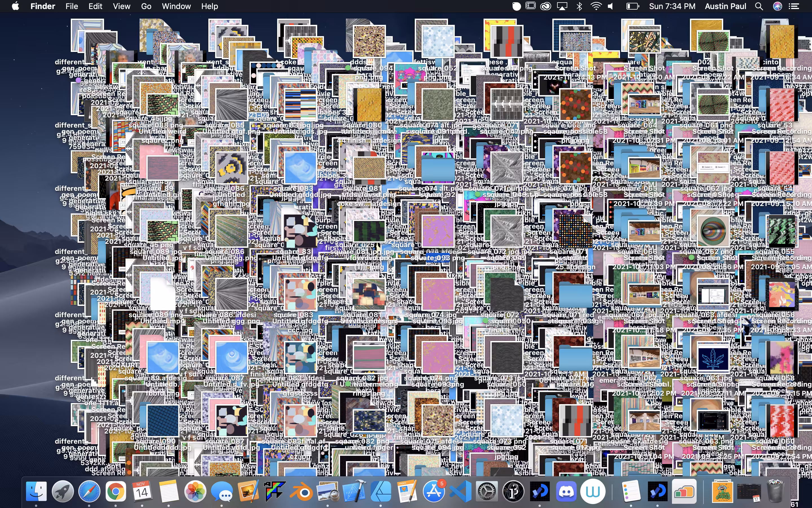Launch Blender from the Dock
The image size is (812, 508).
(301, 492)
